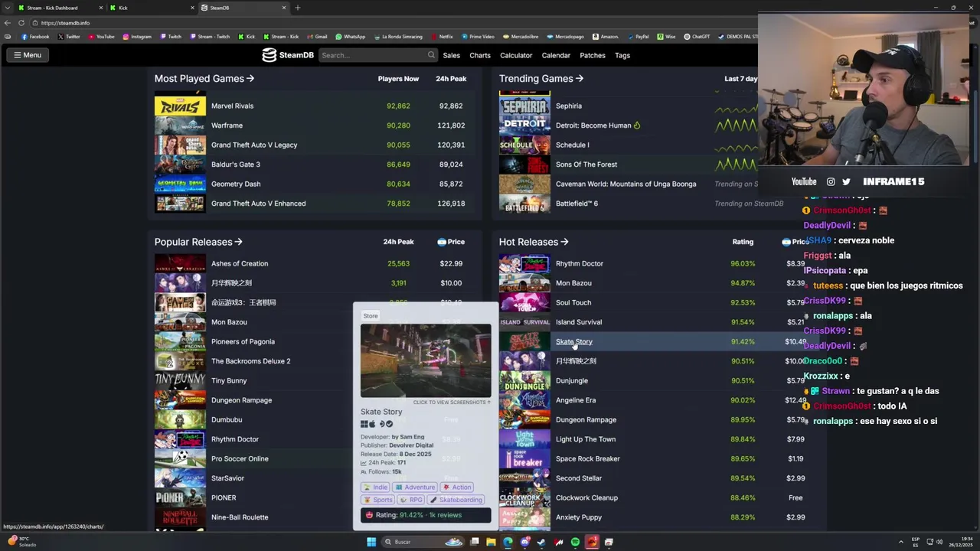Viewport: 980px width, 551px height.
Task: Open the Instagram bookmark
Action: (x=138, y=37)
